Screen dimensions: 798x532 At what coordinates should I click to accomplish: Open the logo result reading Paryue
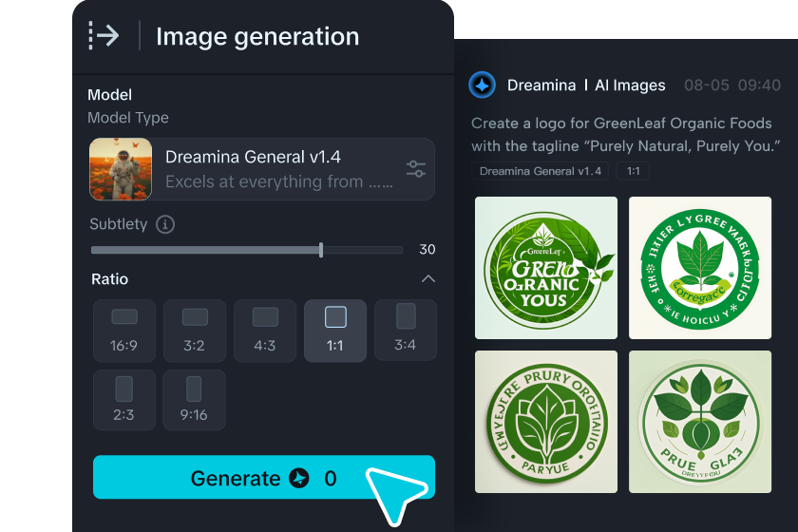546,422
